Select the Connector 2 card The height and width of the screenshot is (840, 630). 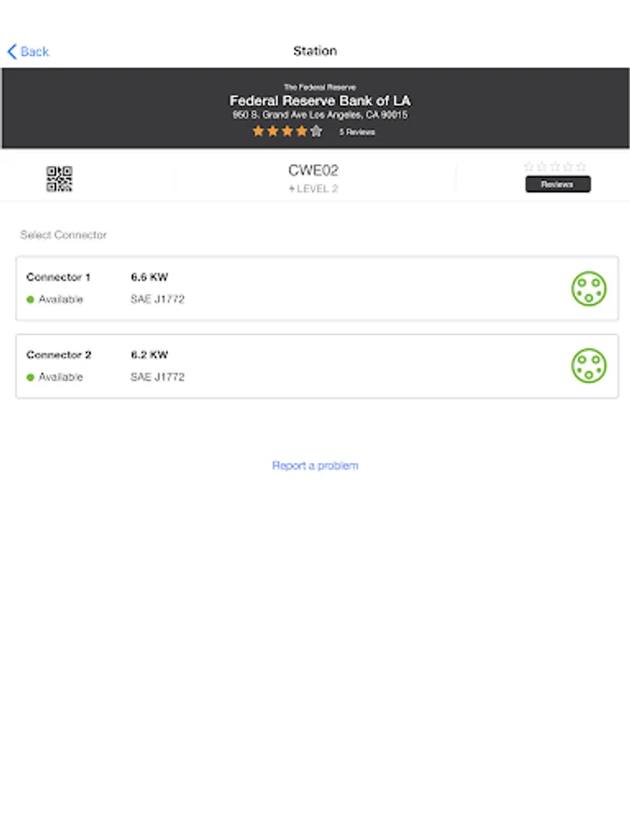tap(315, 366)
